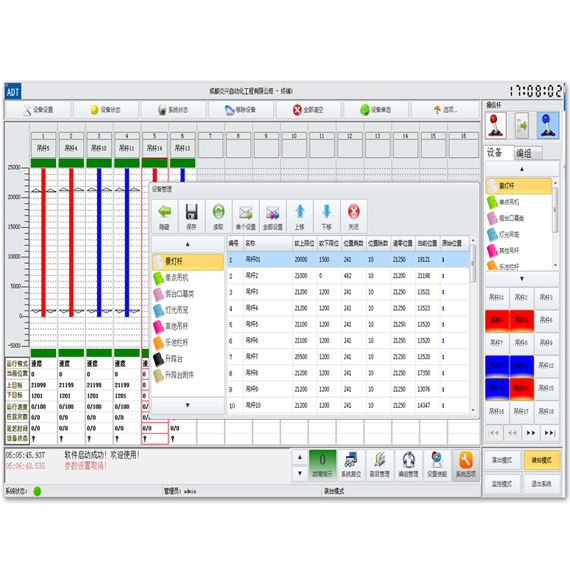Click the up arrow above right device list
Screen dimensions: 570x570
click(522, 169)
